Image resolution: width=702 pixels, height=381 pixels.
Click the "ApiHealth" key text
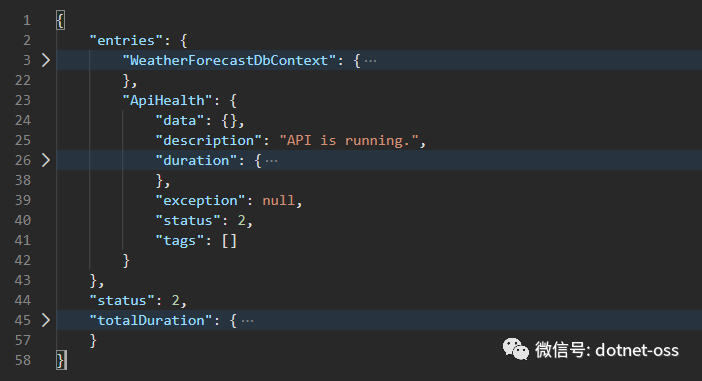coord(167,100)
